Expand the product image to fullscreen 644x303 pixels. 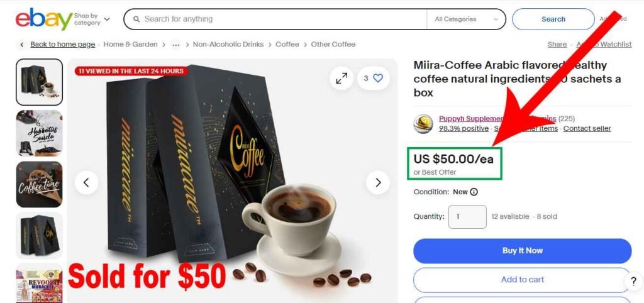[341, 78]
